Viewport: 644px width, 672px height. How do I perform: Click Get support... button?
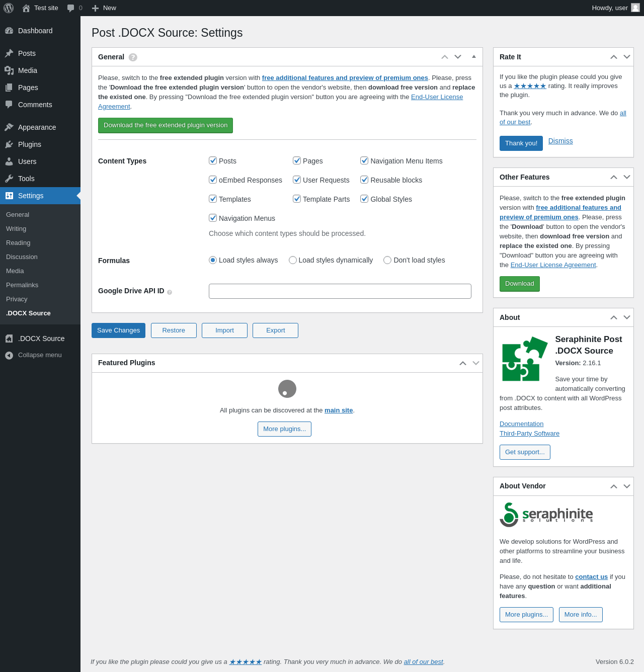coord(525,452)
